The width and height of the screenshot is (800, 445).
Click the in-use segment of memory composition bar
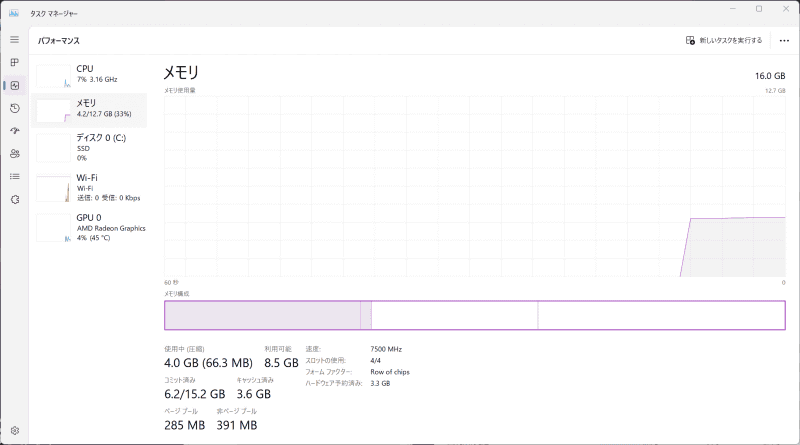tap(262, 315)
